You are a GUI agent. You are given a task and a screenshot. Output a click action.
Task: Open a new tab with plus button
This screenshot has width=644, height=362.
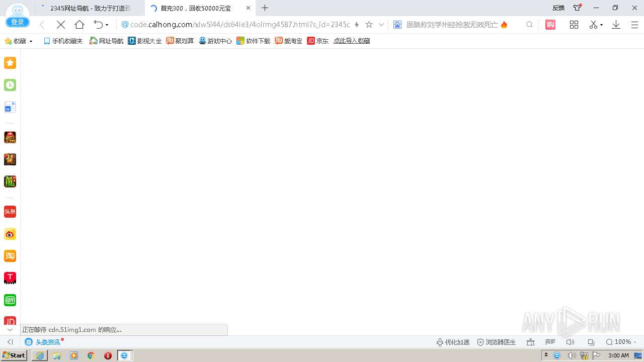265,8
